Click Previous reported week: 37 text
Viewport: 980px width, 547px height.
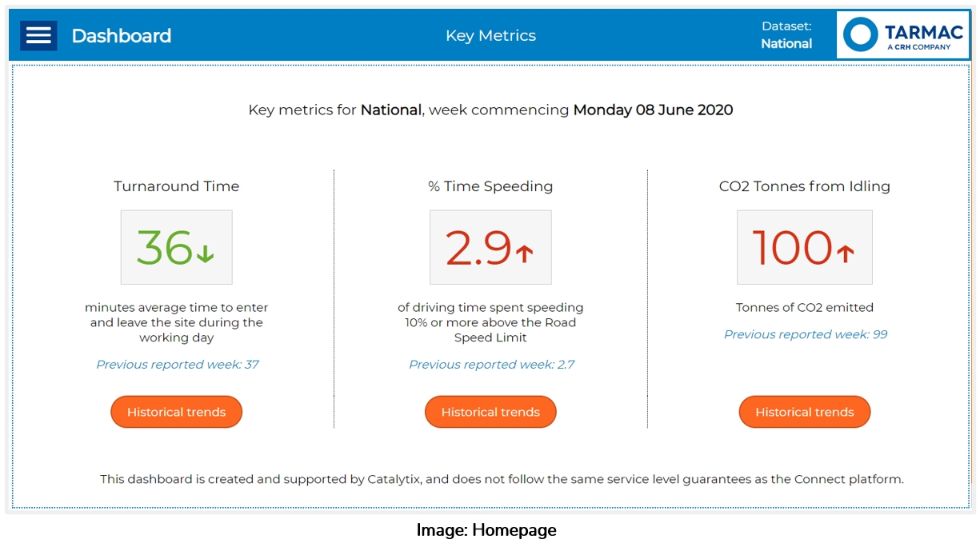tap(177, 365)
